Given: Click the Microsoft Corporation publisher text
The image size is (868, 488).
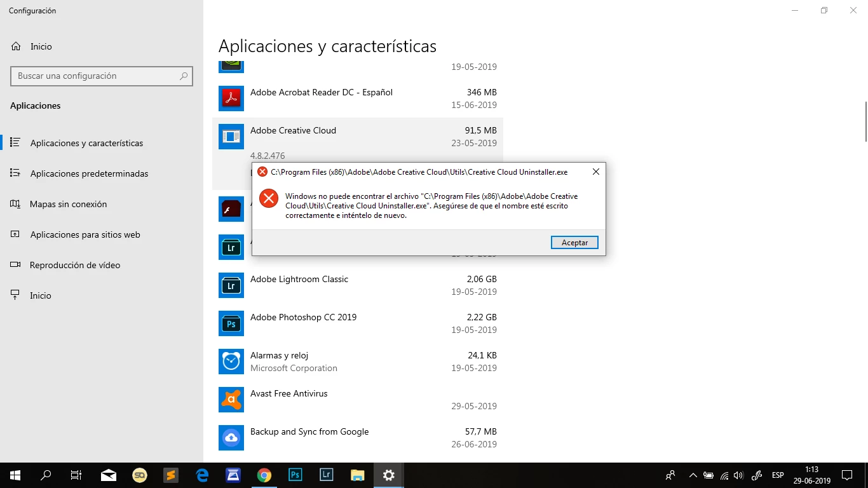Looking at the screenshot, I should [294, 368].
